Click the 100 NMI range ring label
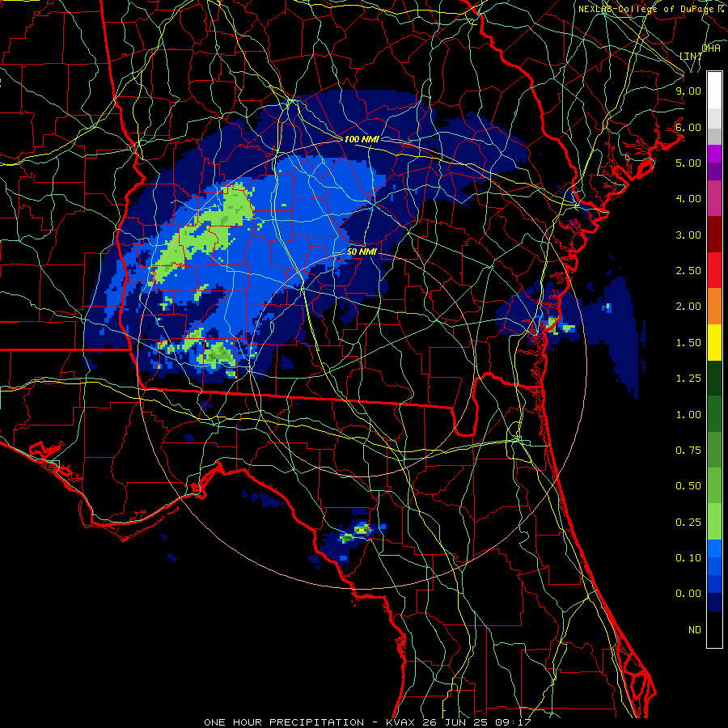This screenshot has width=728, height=728. (362, 139)
